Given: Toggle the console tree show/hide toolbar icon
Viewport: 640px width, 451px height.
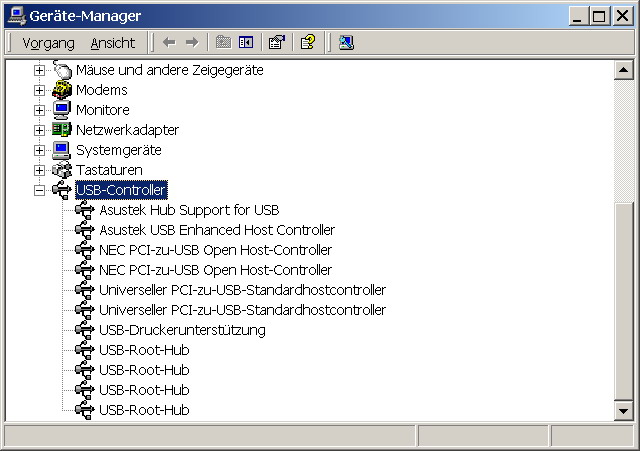Looking at the screenshot, I should tap(246, 42).
